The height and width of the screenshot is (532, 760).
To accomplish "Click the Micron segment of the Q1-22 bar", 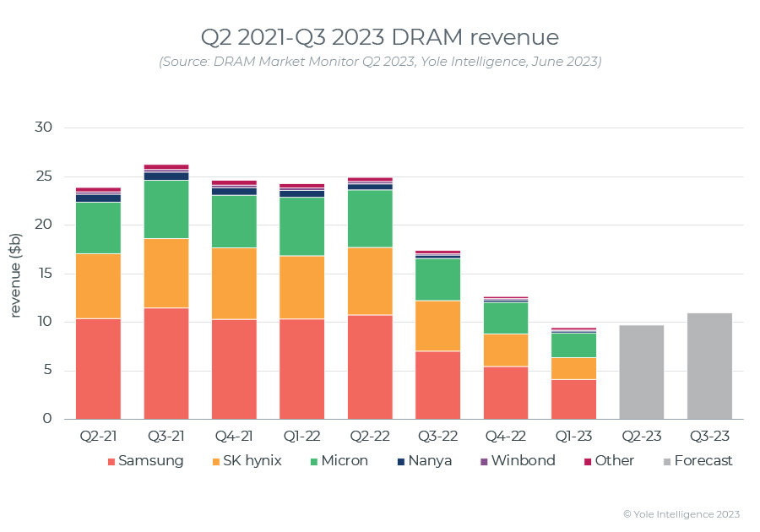I will click(x=302, y=226).
